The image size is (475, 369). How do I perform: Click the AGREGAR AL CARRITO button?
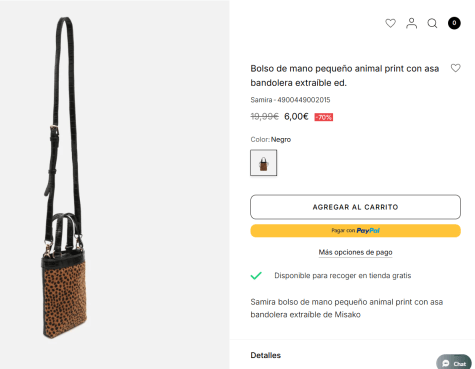point(355,207)
